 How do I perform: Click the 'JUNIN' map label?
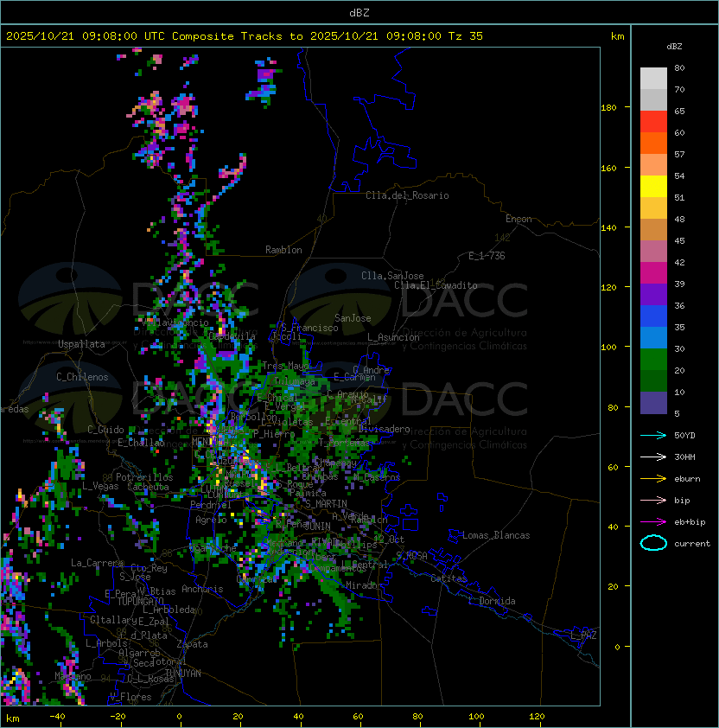tap(317, 526)
